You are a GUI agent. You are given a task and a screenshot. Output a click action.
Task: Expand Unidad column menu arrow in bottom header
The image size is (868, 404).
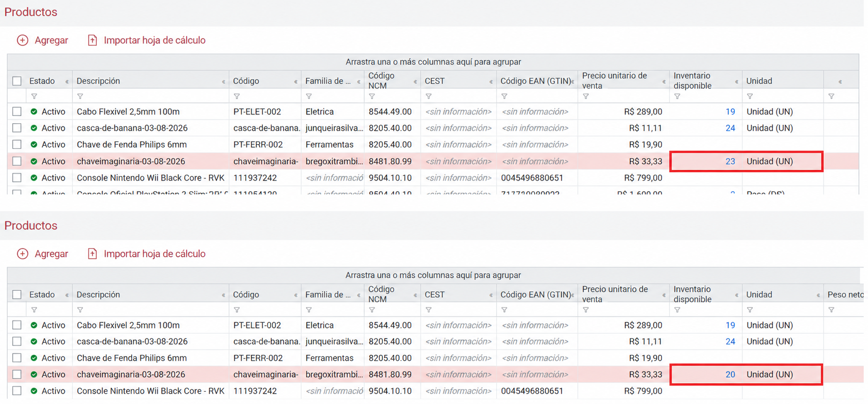pos(818,295)
